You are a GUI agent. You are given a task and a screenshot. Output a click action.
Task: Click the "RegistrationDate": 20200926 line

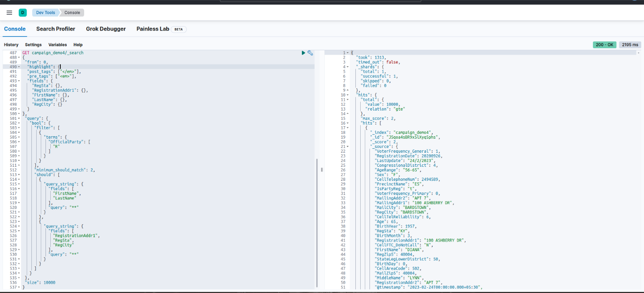409,156
